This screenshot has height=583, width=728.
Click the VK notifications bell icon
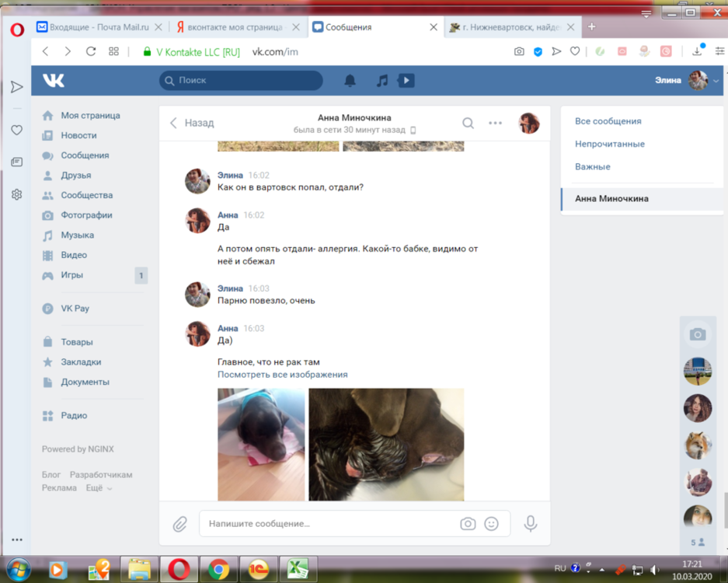(x=350, y=80)
